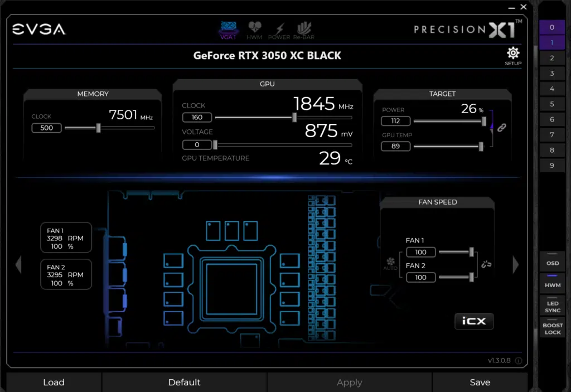
Task: Open the Setup gear
Action: click(512, 53)
